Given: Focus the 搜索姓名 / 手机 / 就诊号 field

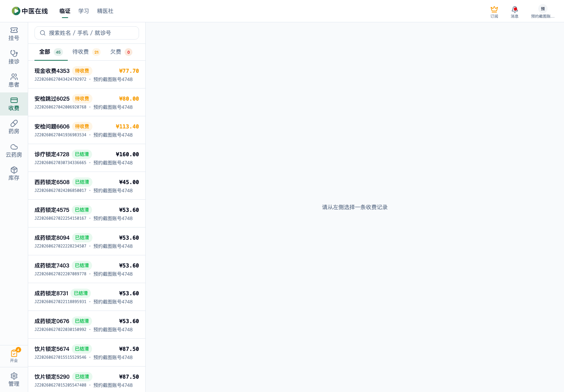Looking at the screenshot, I should click(x=87, y=33).
